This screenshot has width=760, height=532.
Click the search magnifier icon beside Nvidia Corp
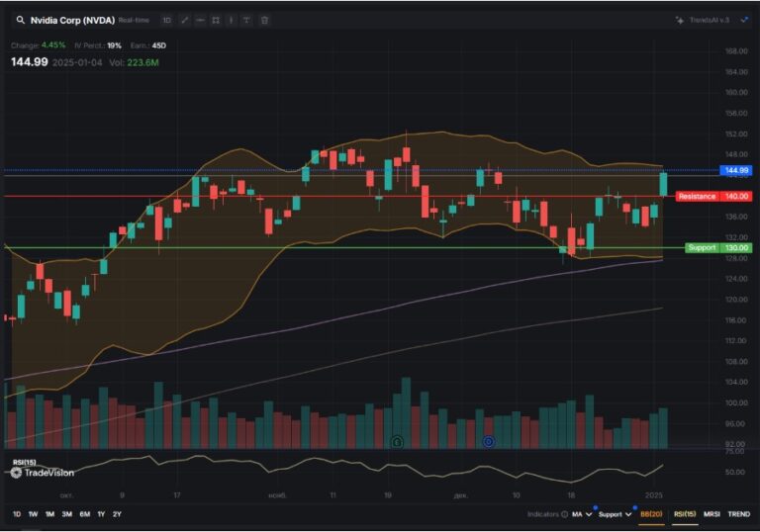20,20
